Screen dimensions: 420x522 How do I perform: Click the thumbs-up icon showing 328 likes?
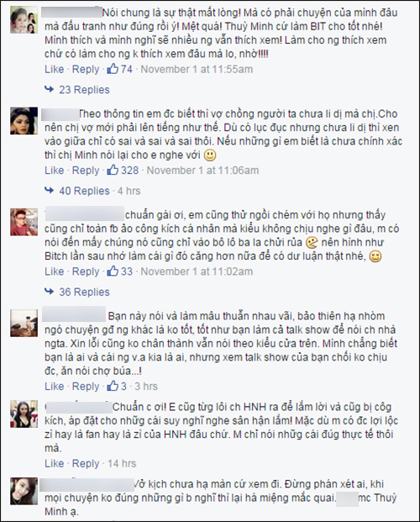pos(113,170)
